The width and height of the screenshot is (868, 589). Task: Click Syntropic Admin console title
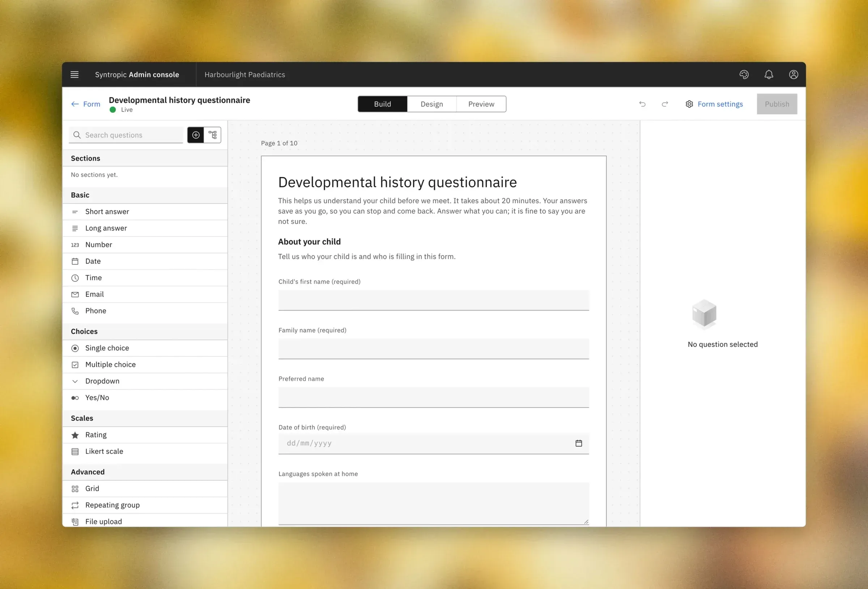(x=137, y=74)
